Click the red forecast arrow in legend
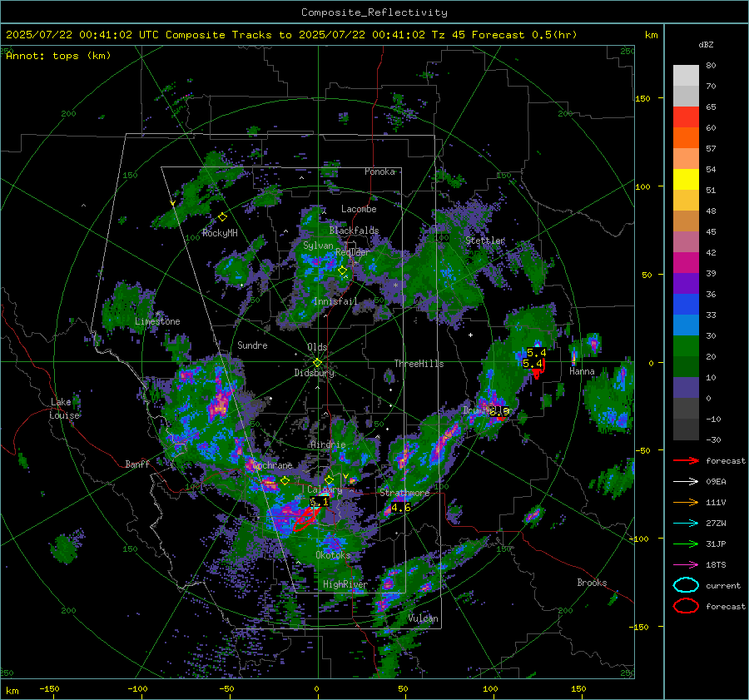 click(686, 460)
